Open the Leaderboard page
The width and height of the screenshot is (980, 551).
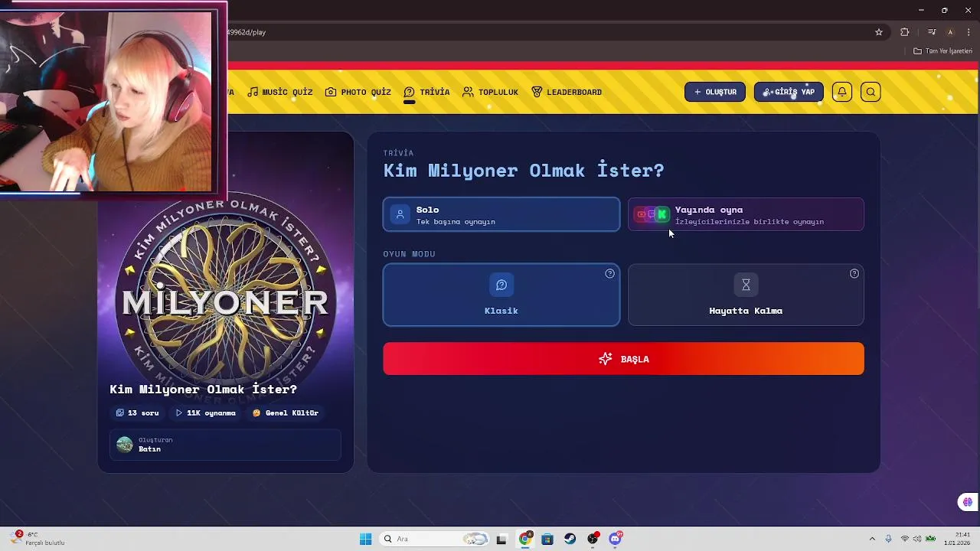[x=567, y=92]
